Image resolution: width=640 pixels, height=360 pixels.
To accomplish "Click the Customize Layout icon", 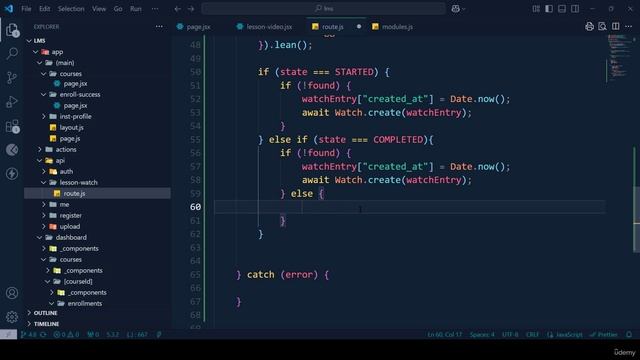I will (536, 9).
